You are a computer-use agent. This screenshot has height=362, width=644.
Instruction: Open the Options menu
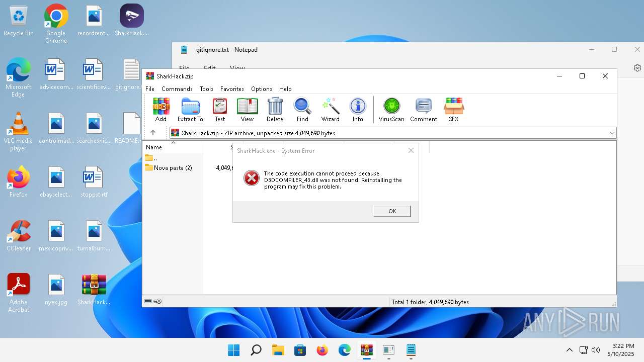(x=262, y=88)
